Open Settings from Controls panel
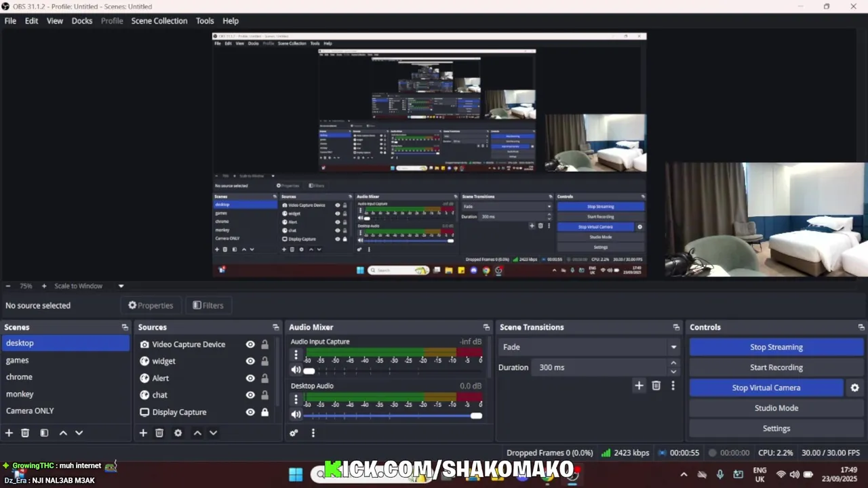 click(776, 428)
